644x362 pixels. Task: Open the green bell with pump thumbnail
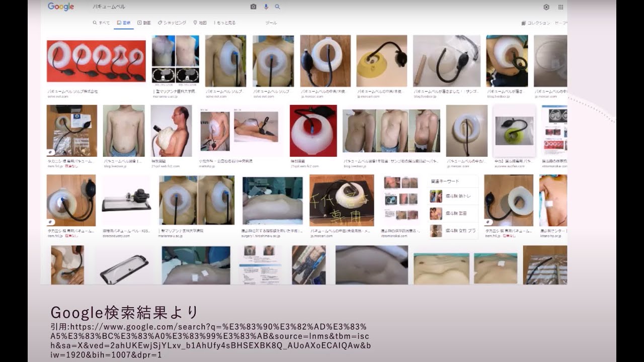coord(514,131)
